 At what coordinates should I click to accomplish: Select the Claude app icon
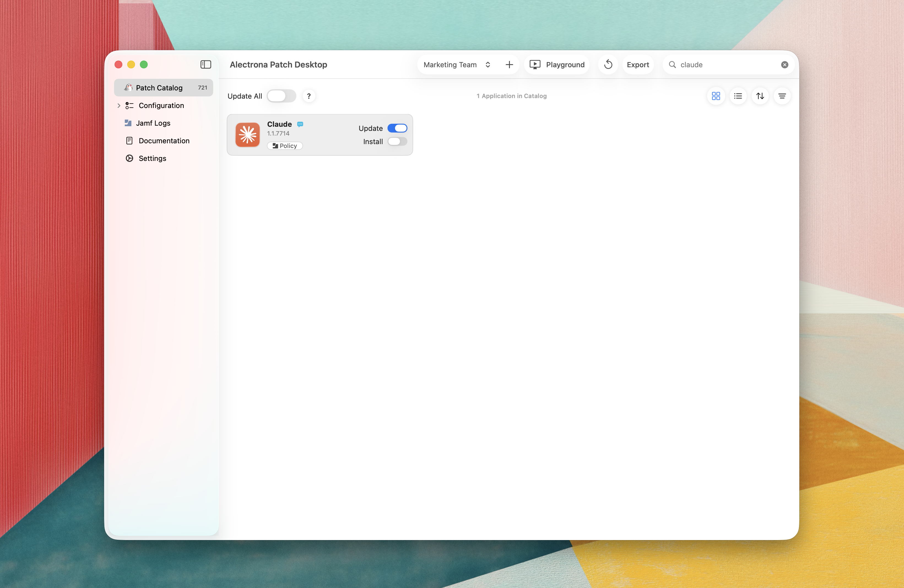(x=248, y=135)
